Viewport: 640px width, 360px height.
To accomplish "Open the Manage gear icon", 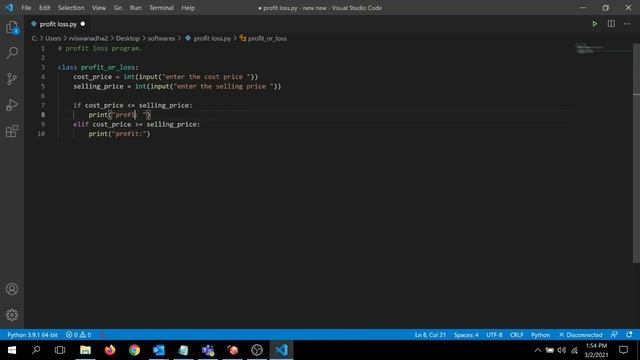I will click(12, 315).
